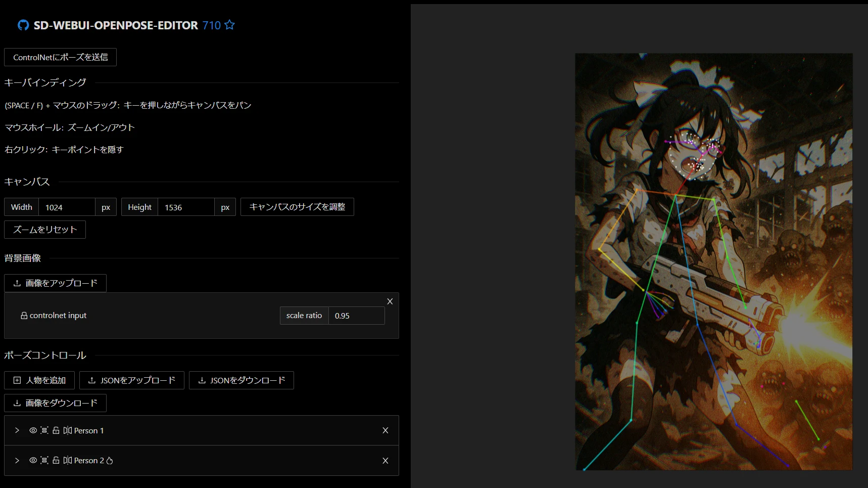
Task: Click Person 1 flip mirror icon
Action: coord(68,430)
